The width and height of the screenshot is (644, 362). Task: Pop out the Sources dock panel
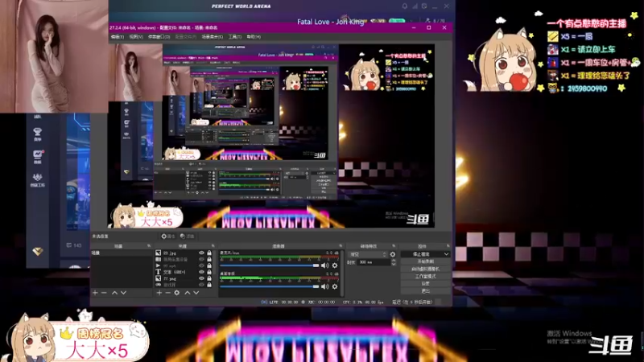[213, 246]
